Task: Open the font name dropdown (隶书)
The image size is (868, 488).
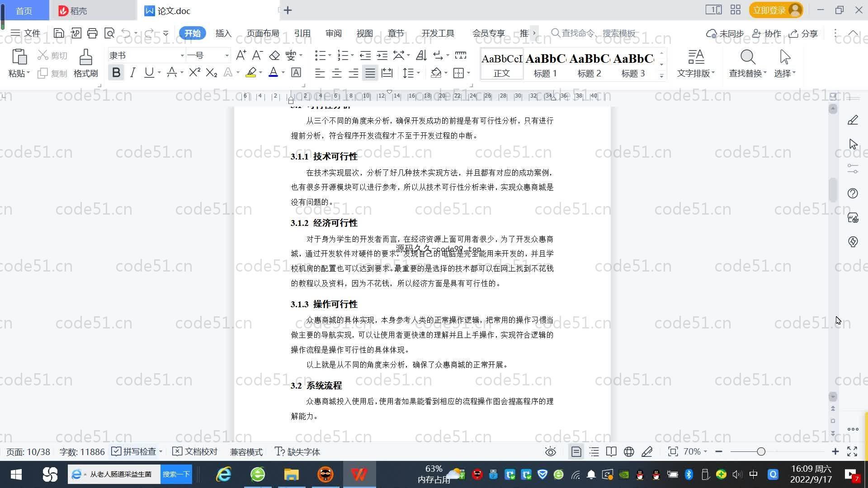Action: (x=182, y=56)
